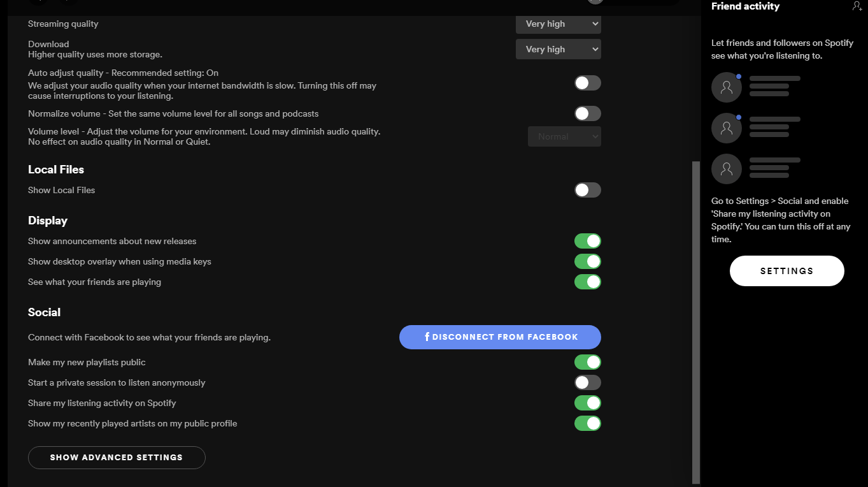The width and height of the screenshot is (868, 487).
Task: Click the first friend avatar placeholder
Action: coord(727,87)
